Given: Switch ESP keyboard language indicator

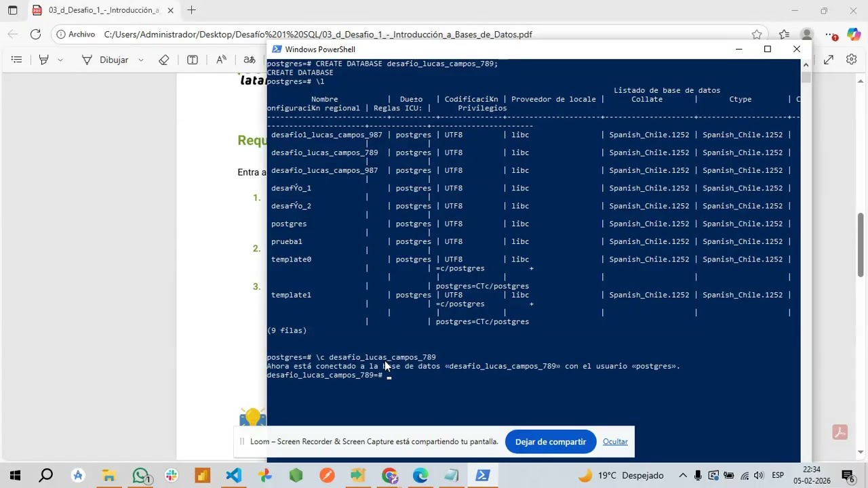Looking at the screenshot, I should click(x=778, y=476).
